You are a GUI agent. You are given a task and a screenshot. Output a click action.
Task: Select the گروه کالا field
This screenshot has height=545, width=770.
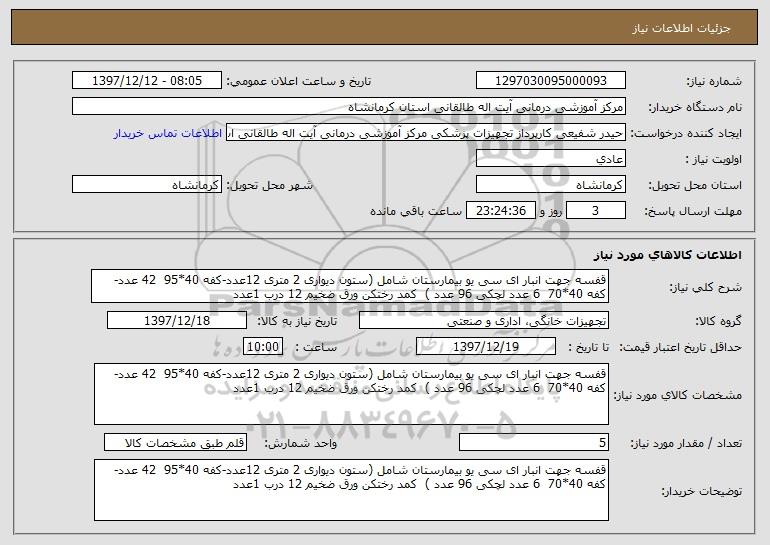484,321
